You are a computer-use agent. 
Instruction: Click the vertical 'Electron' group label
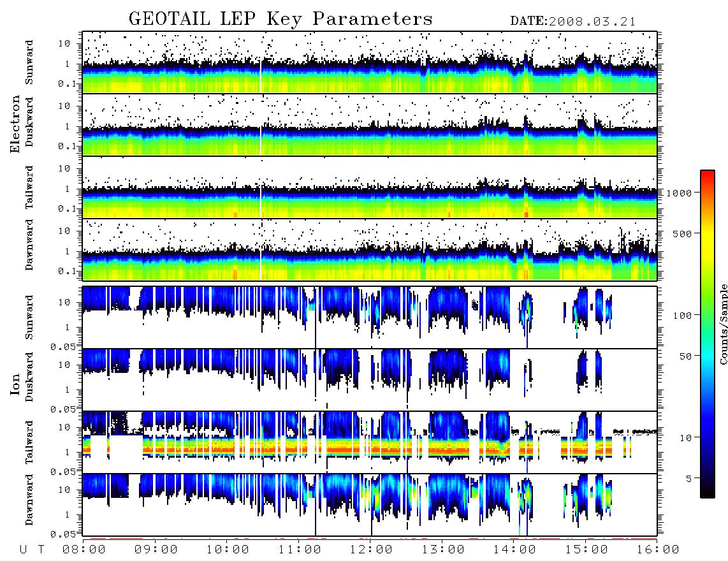point(15,124)
